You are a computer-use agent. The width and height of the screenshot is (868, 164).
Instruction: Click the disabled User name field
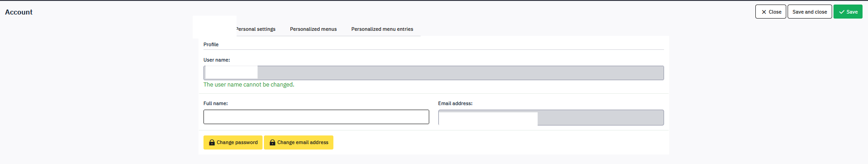tap(433, 73)
